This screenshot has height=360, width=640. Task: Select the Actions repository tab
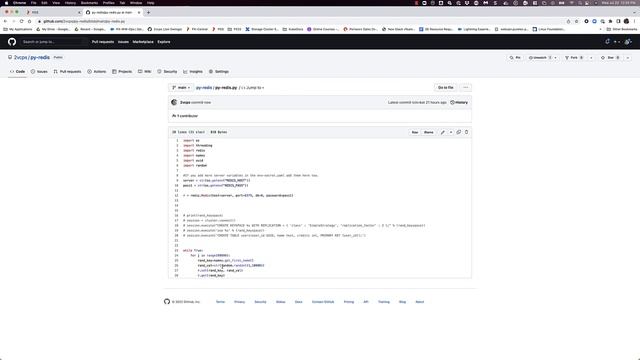[x=97, y=71]
